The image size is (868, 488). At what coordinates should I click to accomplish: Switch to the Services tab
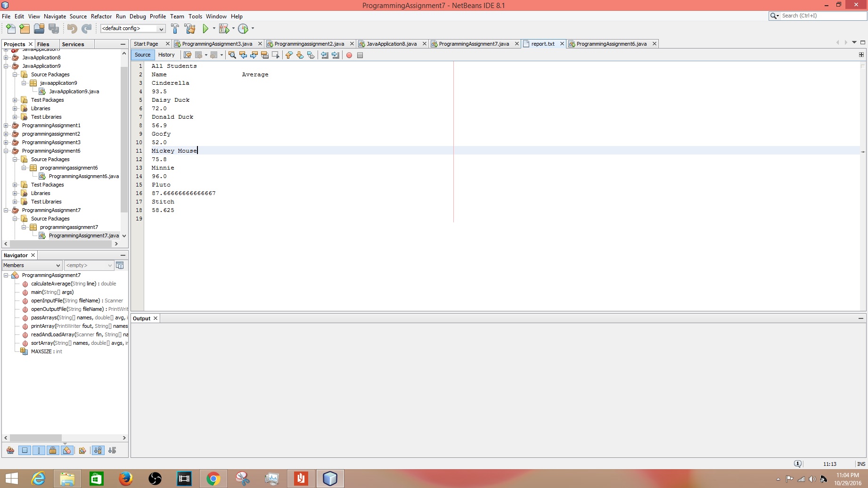click(x=73, y=44)
